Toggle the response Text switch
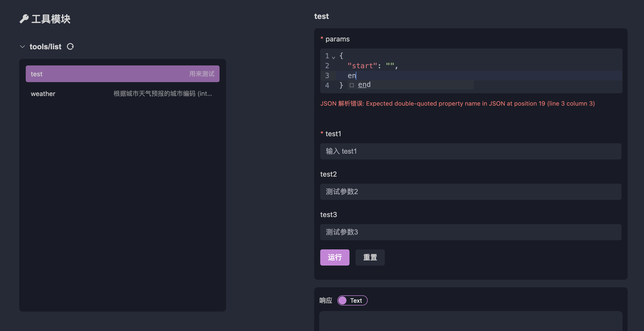644x331 pixels. coord(352,300)
